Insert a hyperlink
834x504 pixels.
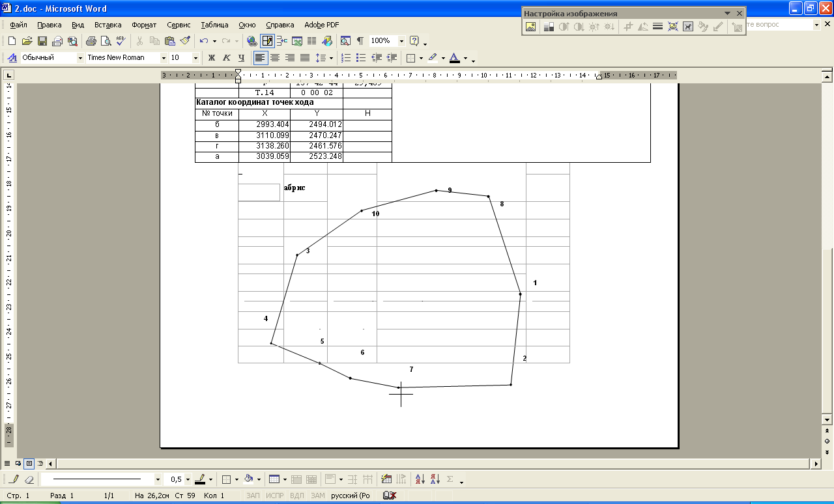pyautogui.click(x=252, y=41)
